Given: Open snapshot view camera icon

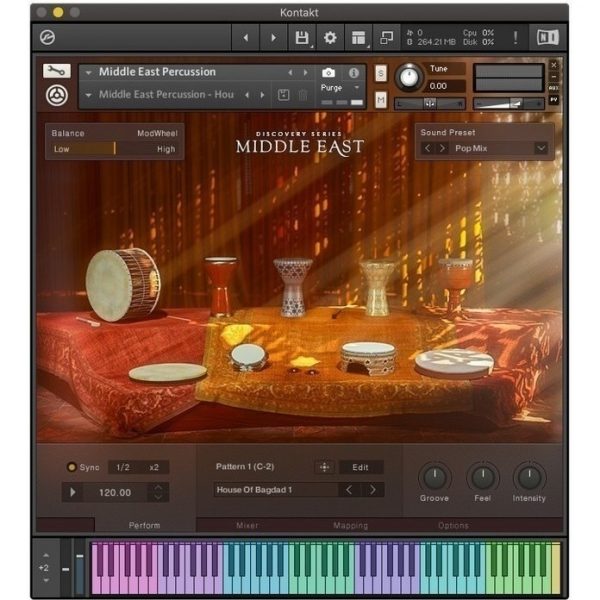Looking at the screenshot, I should [x=328, y=72].
